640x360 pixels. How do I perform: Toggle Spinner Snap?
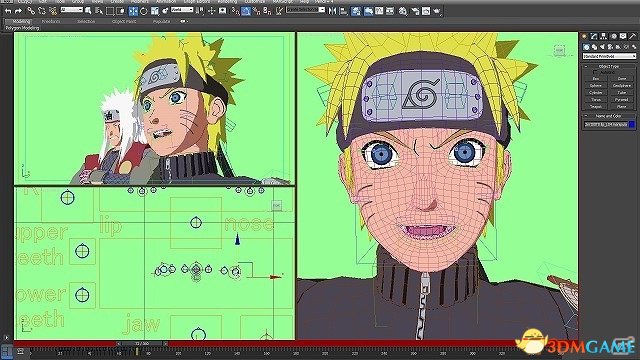(267, 11)
